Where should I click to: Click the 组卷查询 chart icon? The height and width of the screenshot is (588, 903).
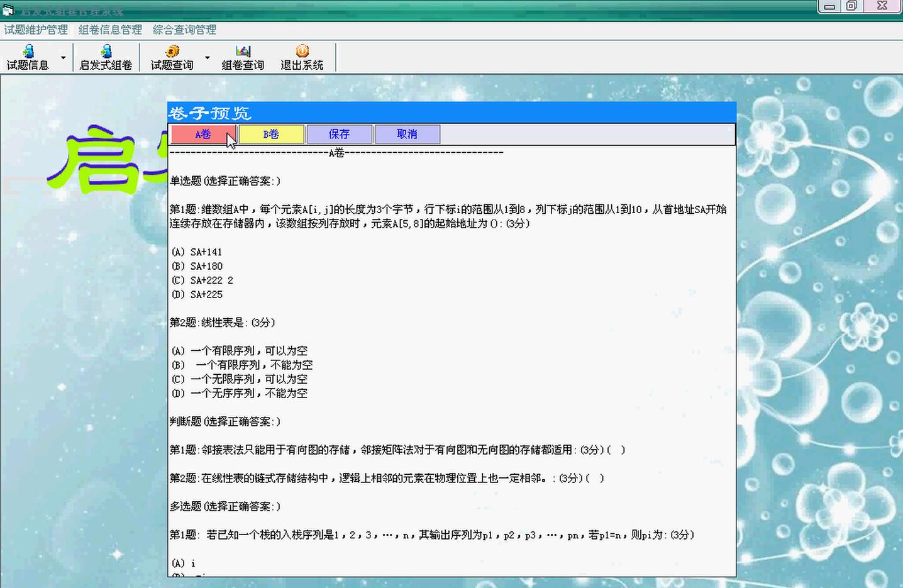(x=243, y=57)
